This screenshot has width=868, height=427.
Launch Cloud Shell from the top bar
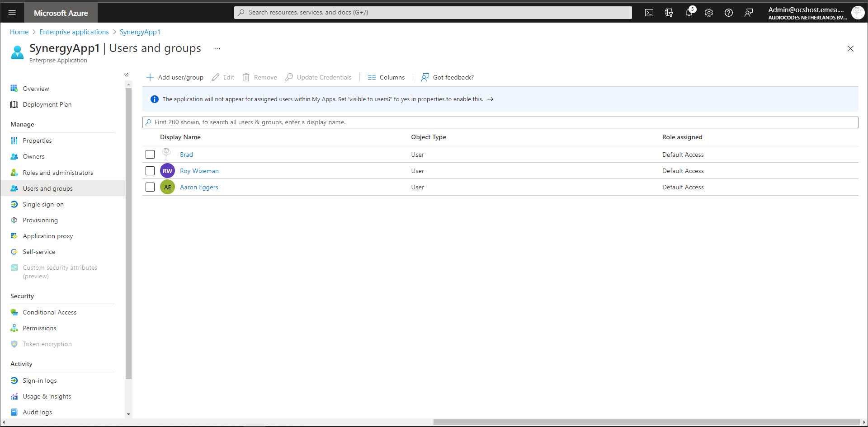649,13
